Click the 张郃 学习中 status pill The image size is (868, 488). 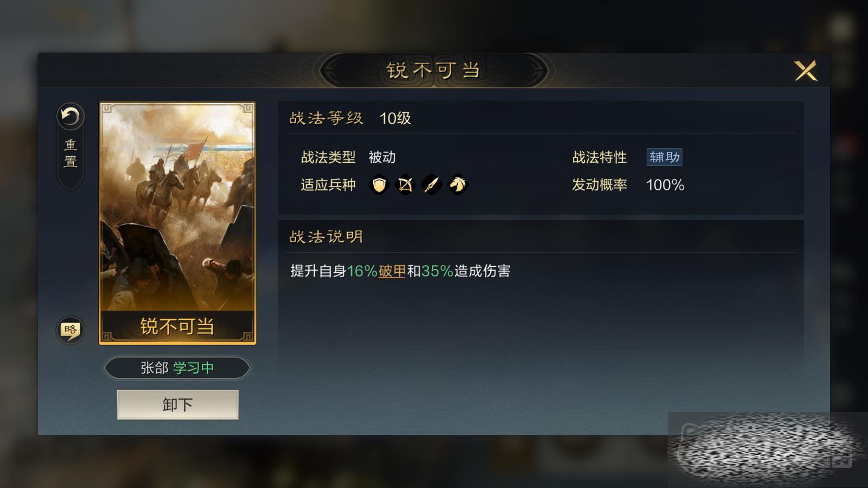pos(177,368)
